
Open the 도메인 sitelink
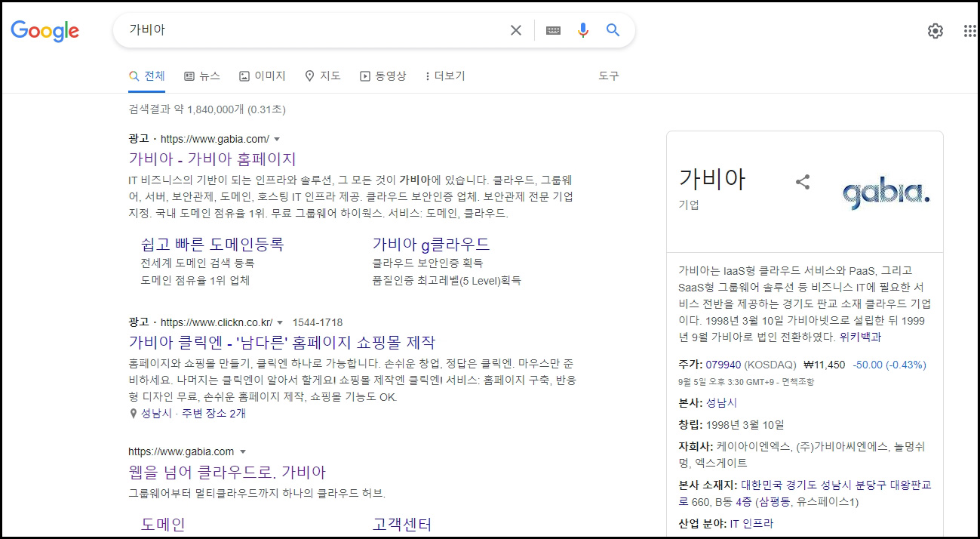(163, 525)
